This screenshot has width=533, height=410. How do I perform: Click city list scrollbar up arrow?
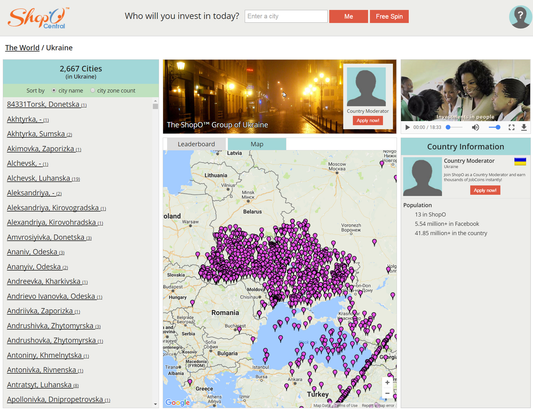155,101
